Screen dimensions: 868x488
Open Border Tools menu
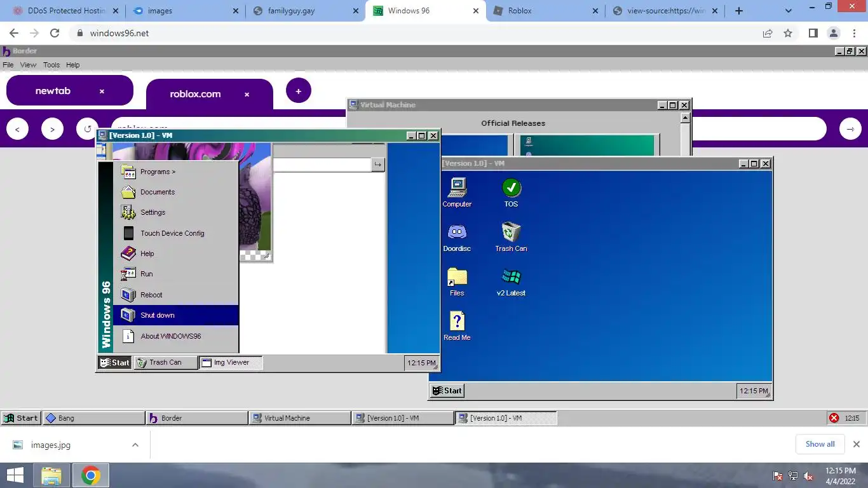[51, 65]
